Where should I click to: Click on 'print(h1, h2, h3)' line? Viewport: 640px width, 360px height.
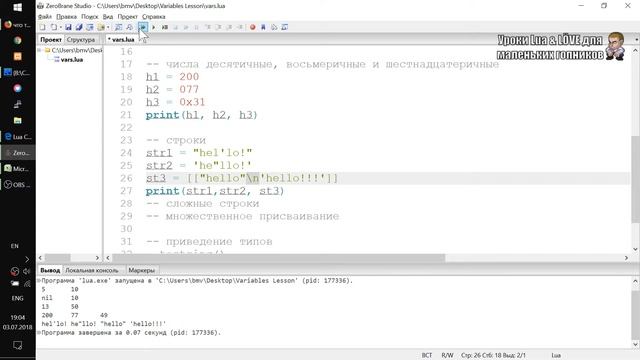pyautogui.click(x=202, y=115)
